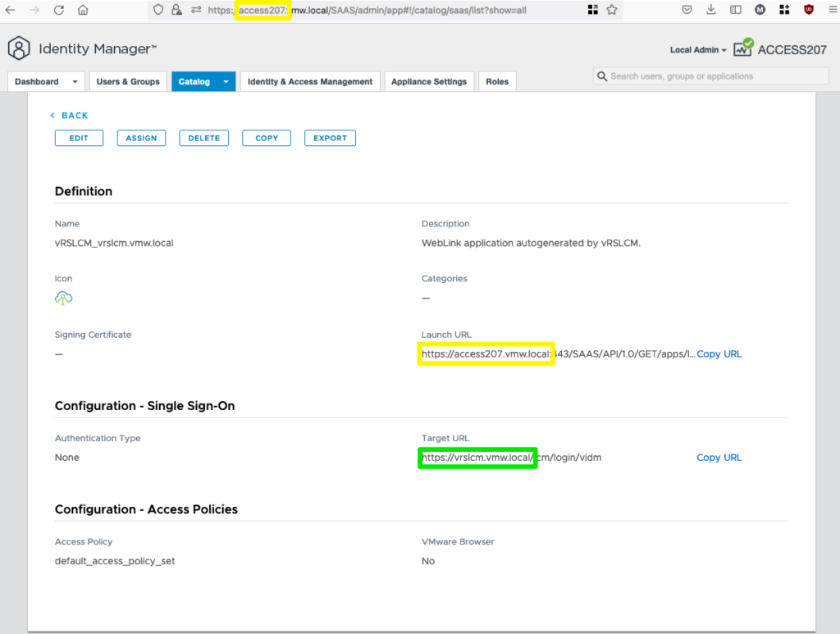This screenshot has width=840, height=634.
Task: Click the VMware Browser value No
Action: coord(428,561)
